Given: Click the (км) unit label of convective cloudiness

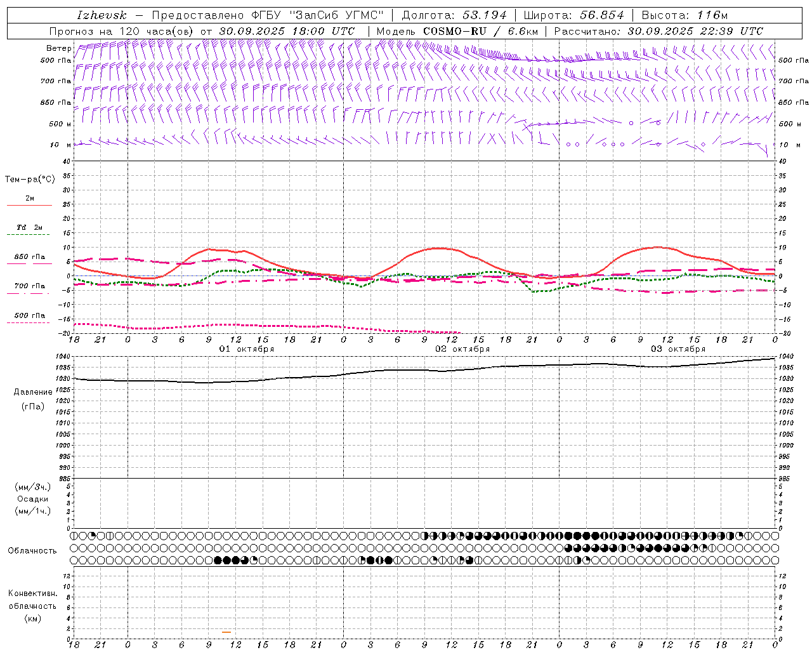Looking at the screenshot, I should point(32,618).
